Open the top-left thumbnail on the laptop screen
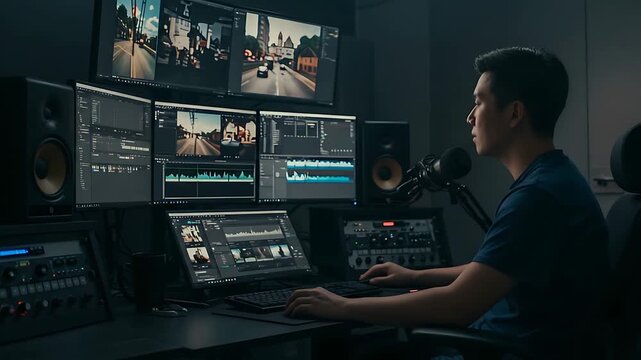The height and width of the screenshot is (360, 641). (191, 234)
